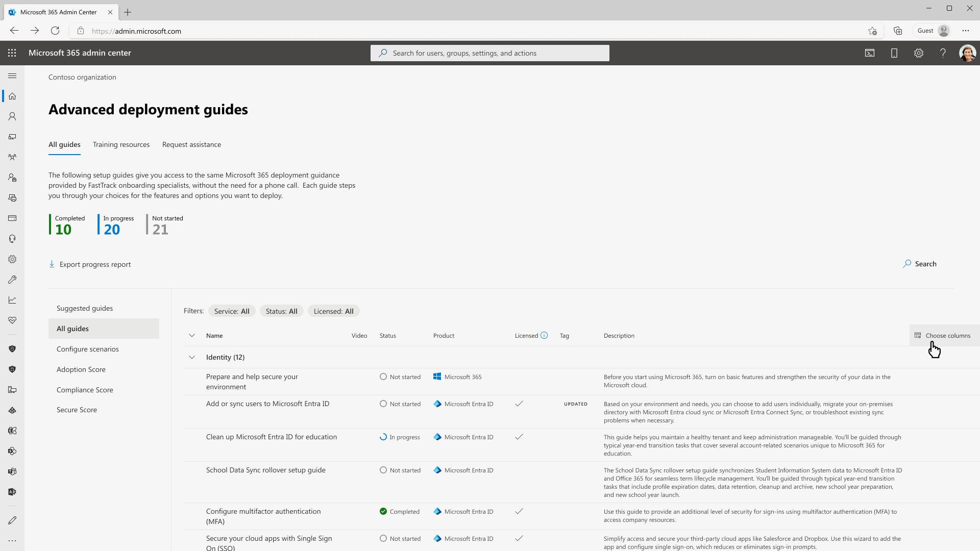This screenshot has width=980, height=551.
Task: Collapse all groups via header chevron
Action: click(x=192, y=336)
